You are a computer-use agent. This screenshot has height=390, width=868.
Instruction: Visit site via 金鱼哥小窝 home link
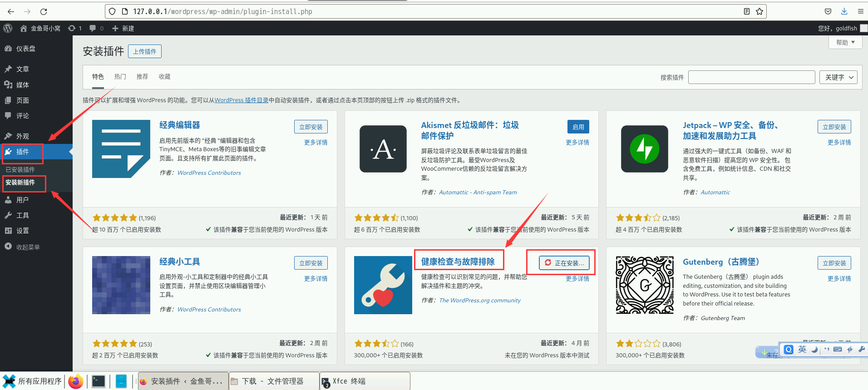(x=40, y=28)
